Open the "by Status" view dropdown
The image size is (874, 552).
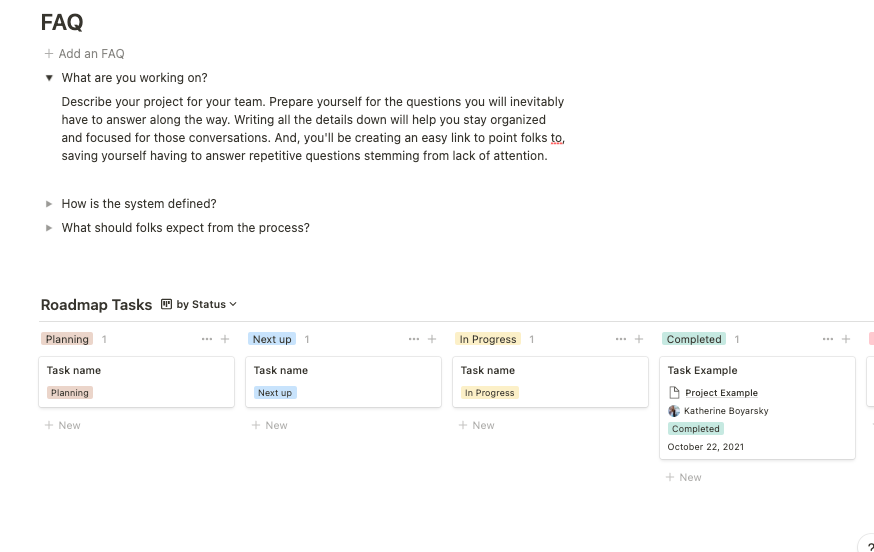(199, 304)
